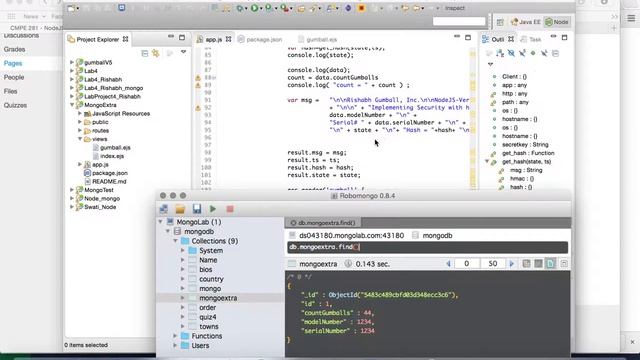Switch to the Node perspective

[557, 22]
